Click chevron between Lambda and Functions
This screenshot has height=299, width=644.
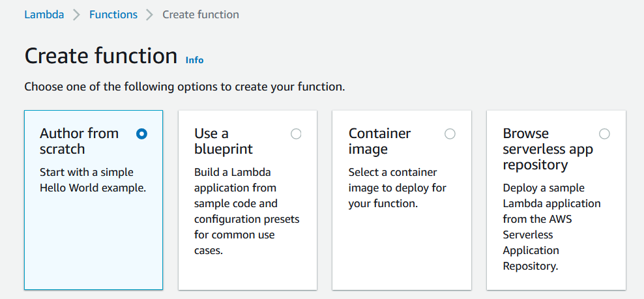tap(76, 14)
